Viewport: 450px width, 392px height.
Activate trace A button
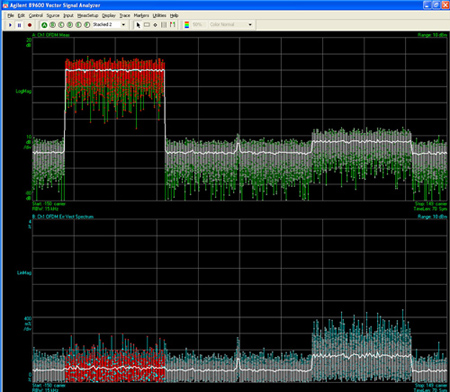coord(44,25)
